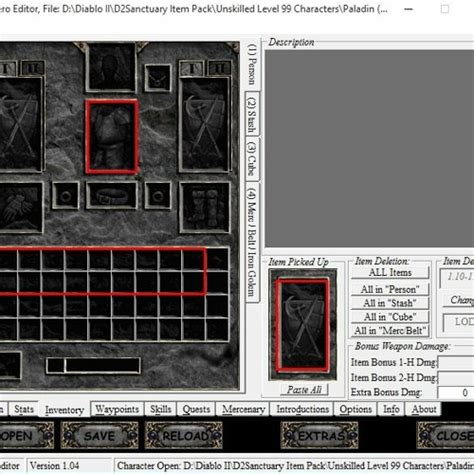Click the Item Bonus 1-H Dmg field
Viewport: 474px width, 474px height.
(x=456, y=362)
